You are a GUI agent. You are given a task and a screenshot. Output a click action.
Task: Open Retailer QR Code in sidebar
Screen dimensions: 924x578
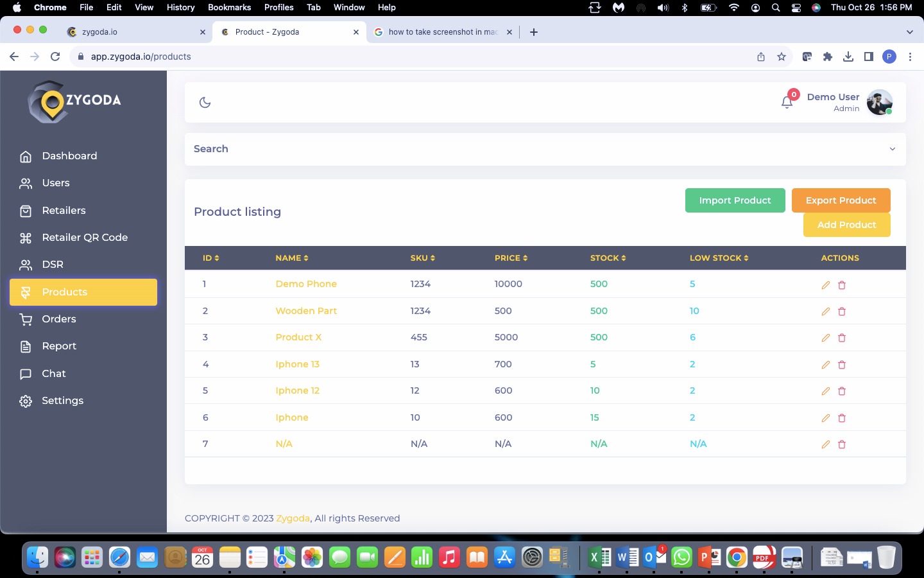pos(84,238)
